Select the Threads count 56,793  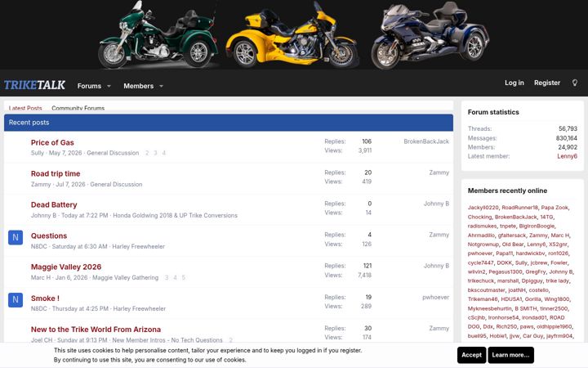(x=568, y=128)
